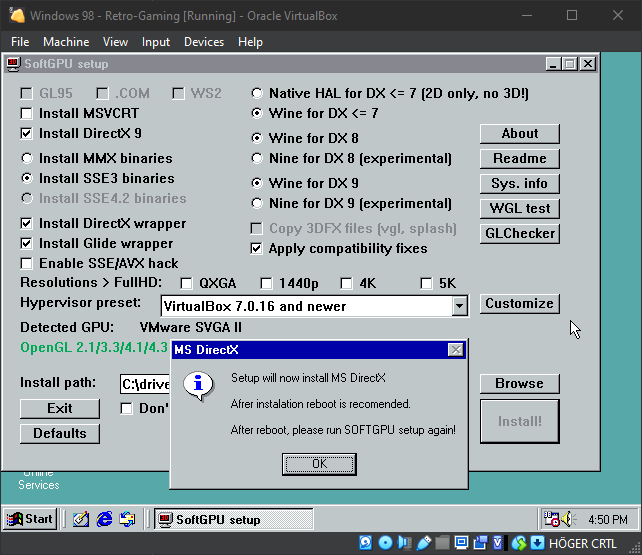
Task: Click the optical disc status icon
Action: point(385,543)
